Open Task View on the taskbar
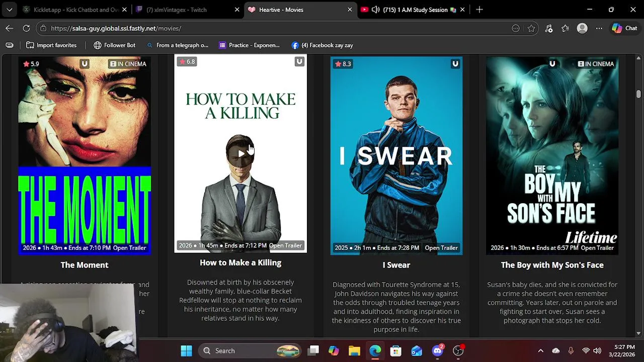644x362 pixels. click(313, 351)
